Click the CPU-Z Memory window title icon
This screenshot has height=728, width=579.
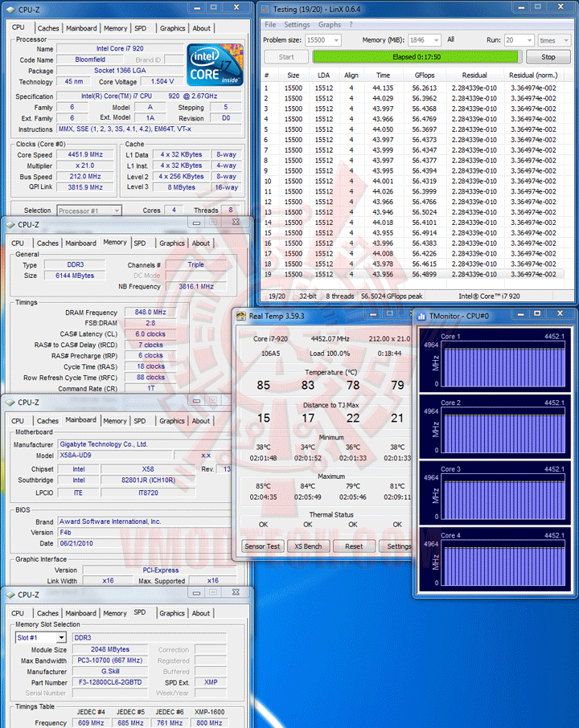[10, 224]
